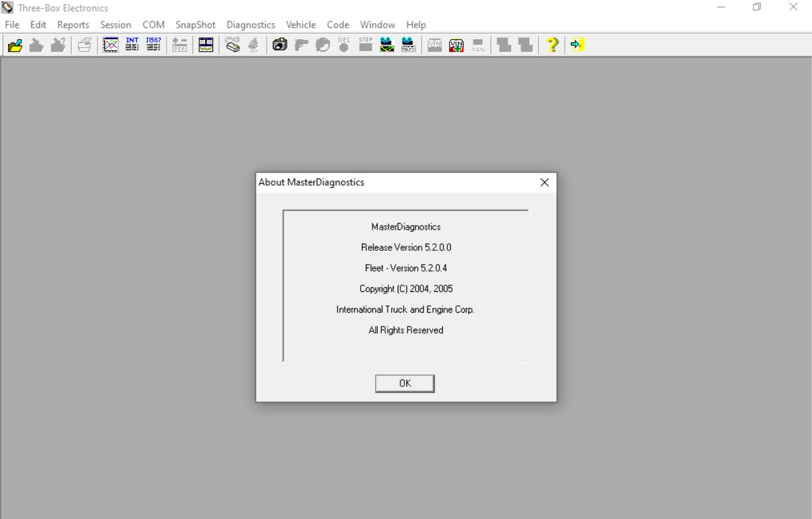Open the Diagnostics menu
This screenshot has width=812, height=519.
pos(250,25)
